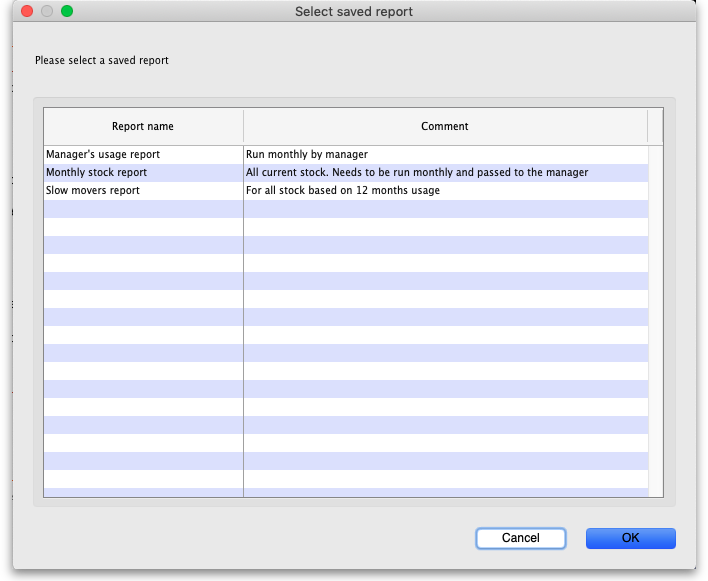Click the 'Select saved report' window title
The height and width of the screenshot is (581, 708).
354,12
